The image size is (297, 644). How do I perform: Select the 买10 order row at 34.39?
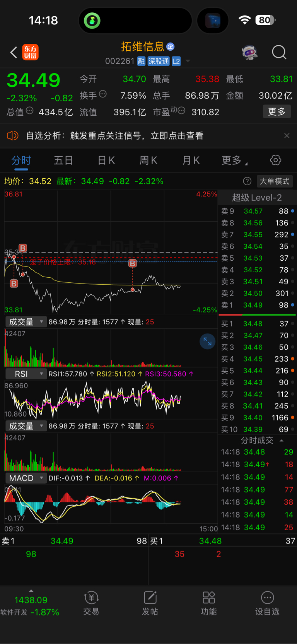tap(257, 429)
